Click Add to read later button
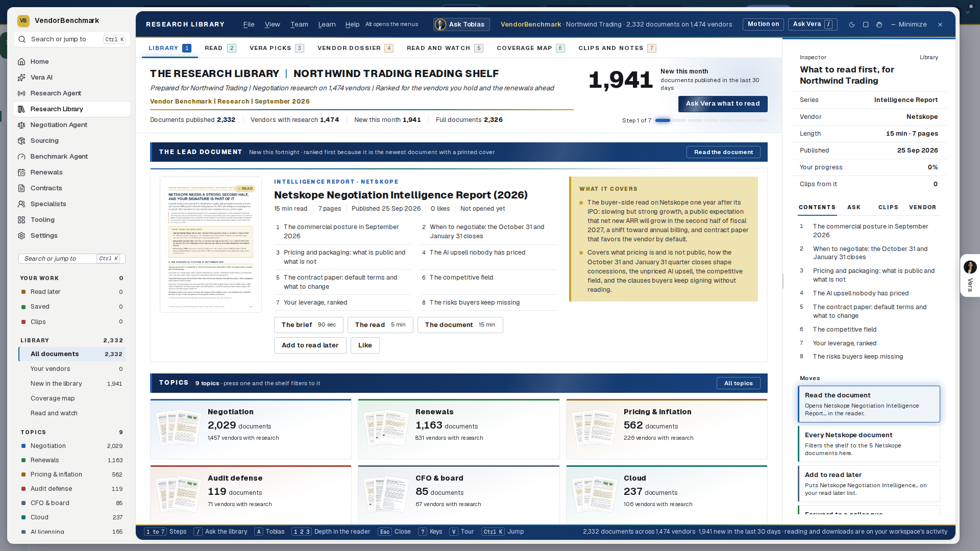 click(x=310, y=345)
